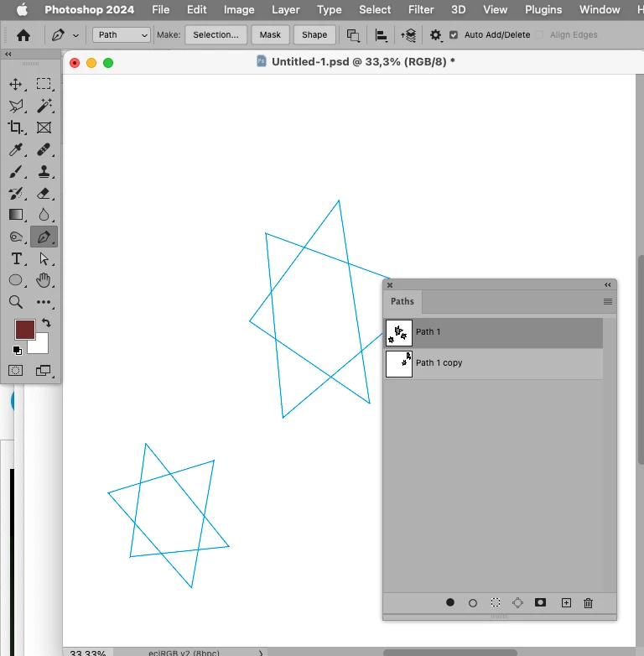Select the Clone Stamp tool
This screenshot has height=656, width=644.
tap(44, 171)
